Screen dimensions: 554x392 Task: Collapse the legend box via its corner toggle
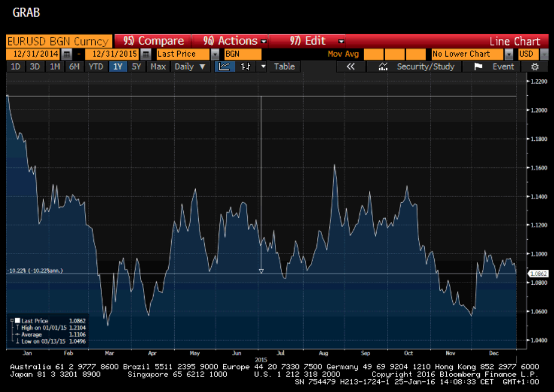point(11,320)
